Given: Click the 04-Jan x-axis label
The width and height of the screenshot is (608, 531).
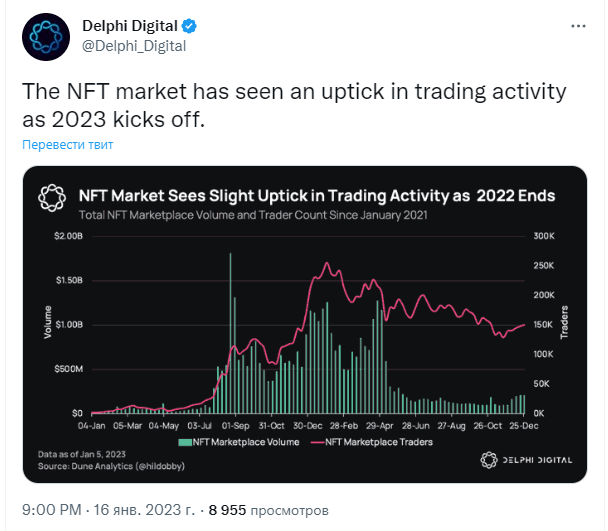Looking at the screenshot, I should point(92,426).
